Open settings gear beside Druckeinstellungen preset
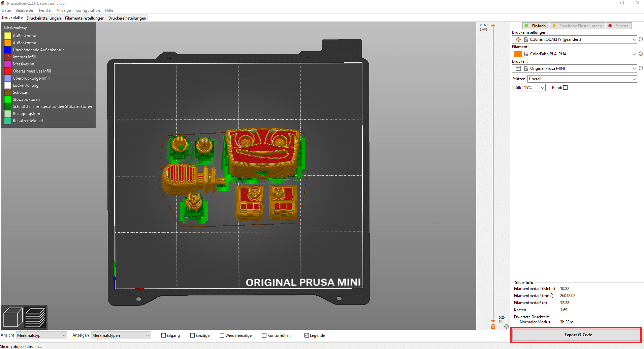644x349 pixels. [x=641, y=39]
